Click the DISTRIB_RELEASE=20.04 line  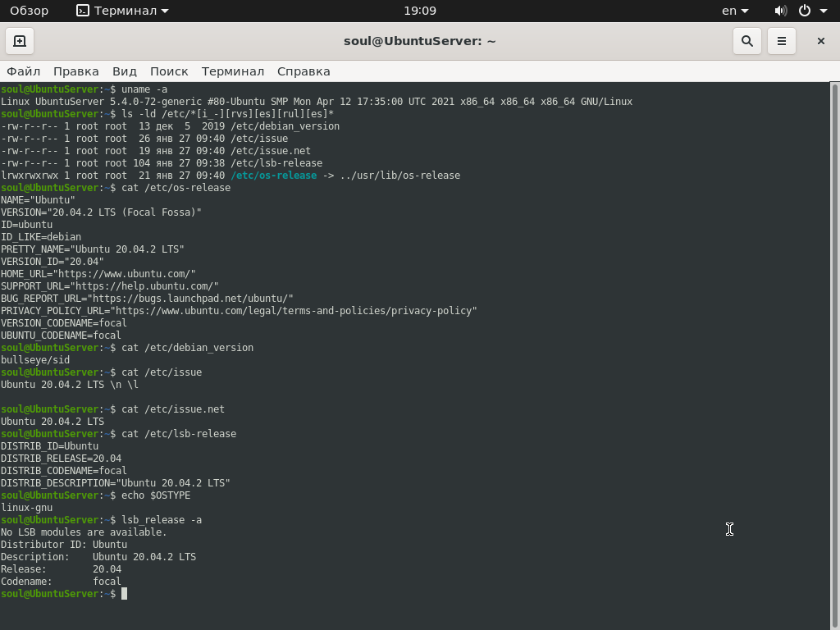pyautogui.click(x=61, y=459)
